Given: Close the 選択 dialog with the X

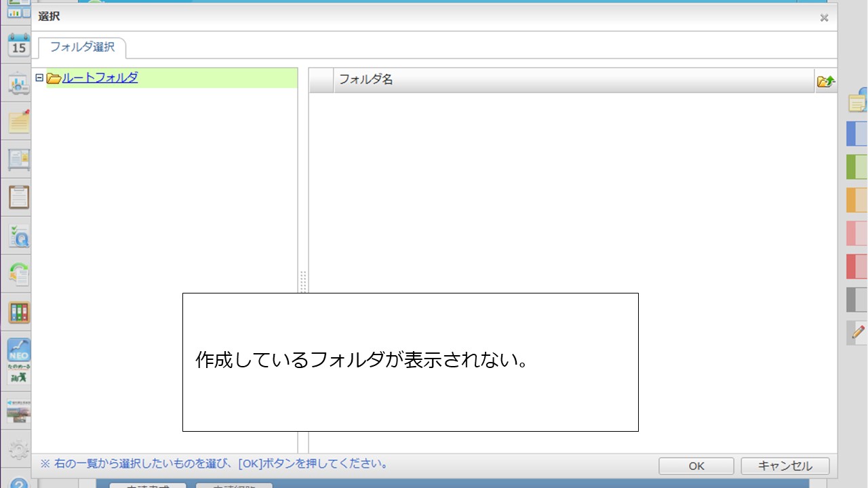Looking at the screenshot, I should (824, 18).
